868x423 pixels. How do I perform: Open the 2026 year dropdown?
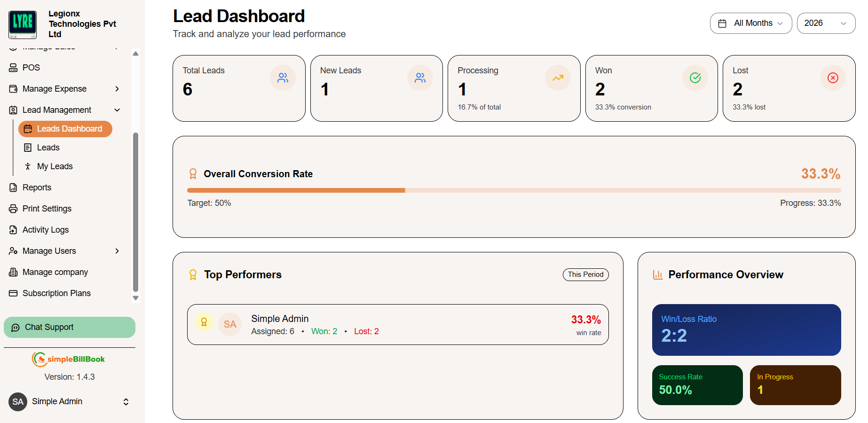pos(826,23)
